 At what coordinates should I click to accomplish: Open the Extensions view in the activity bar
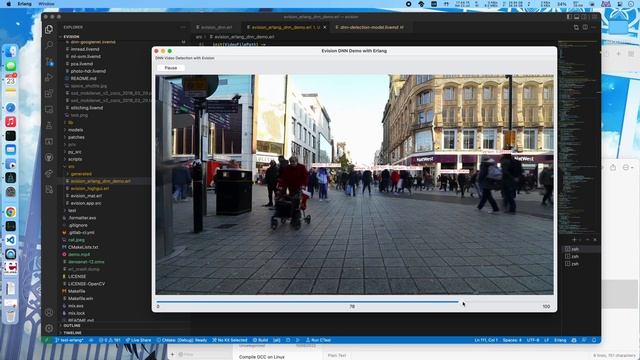(x=49, y=93)
